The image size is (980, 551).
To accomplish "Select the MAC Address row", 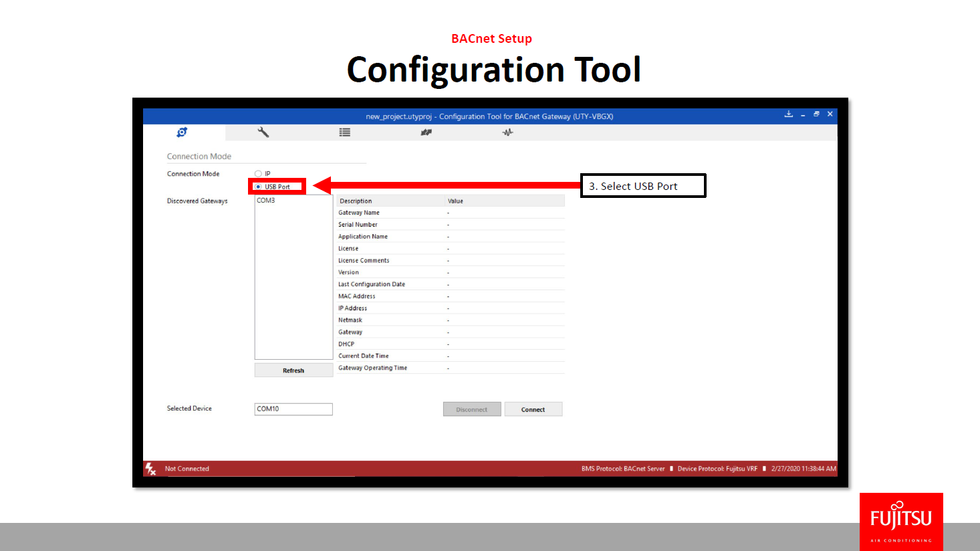I will (x=451, y=296).
